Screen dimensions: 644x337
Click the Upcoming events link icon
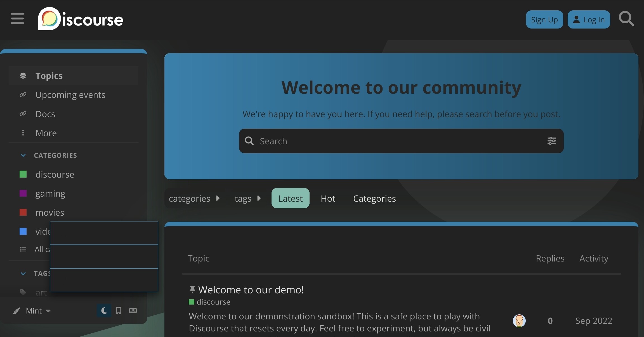pyautogui.click(x=23, y=95)
